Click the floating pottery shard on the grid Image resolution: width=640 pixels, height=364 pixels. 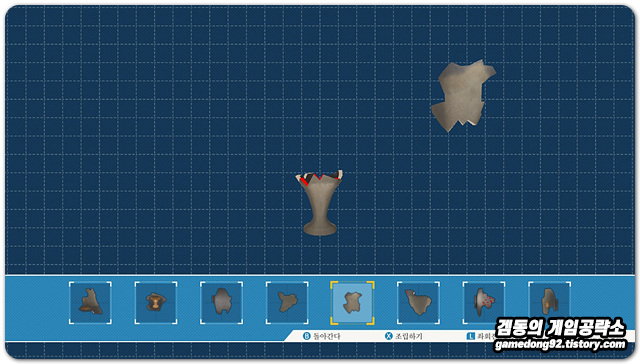[463, 95]
